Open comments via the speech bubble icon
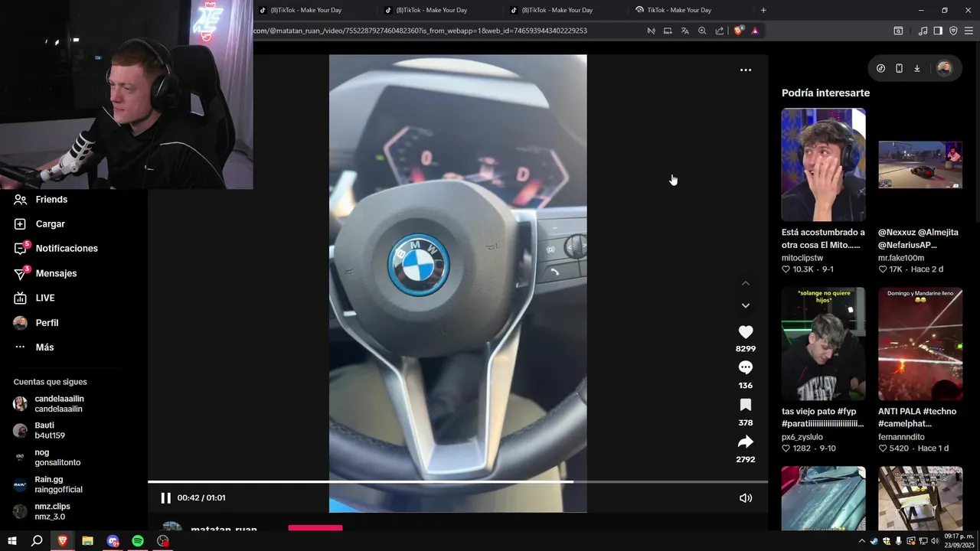Viewport: 980px width, 551px height. click(746, 368)
